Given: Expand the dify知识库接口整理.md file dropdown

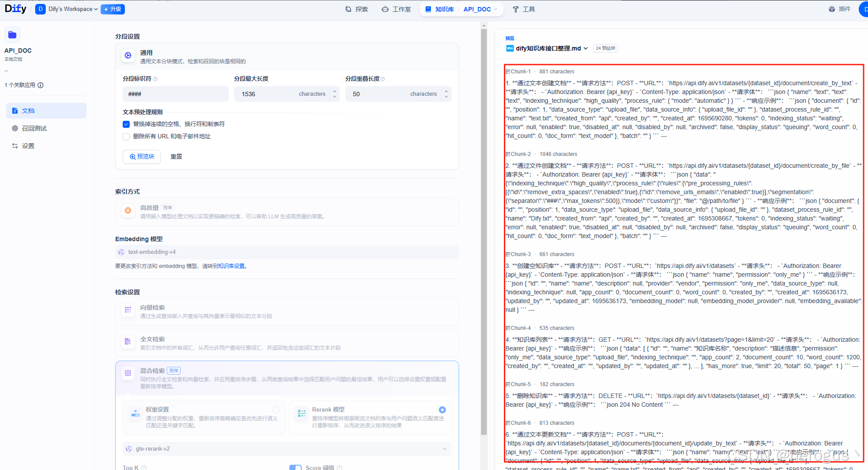Looking at the screenshot, I should [586, 48].
